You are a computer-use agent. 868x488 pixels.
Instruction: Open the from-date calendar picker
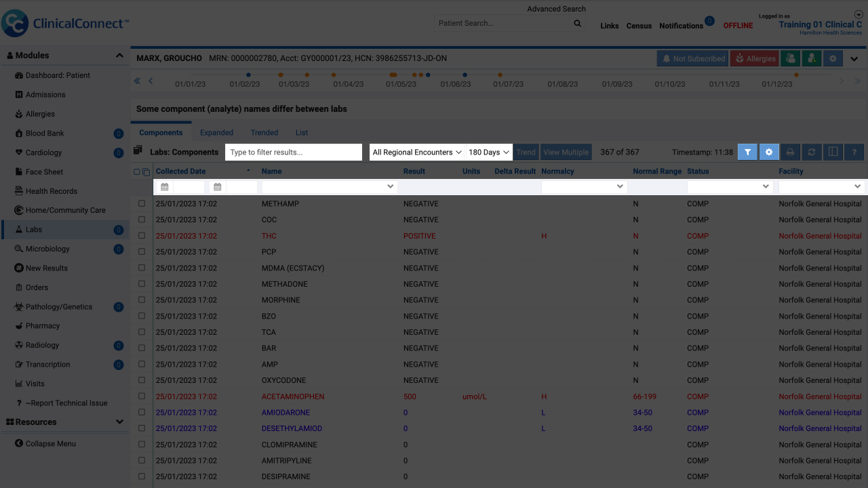164,187
